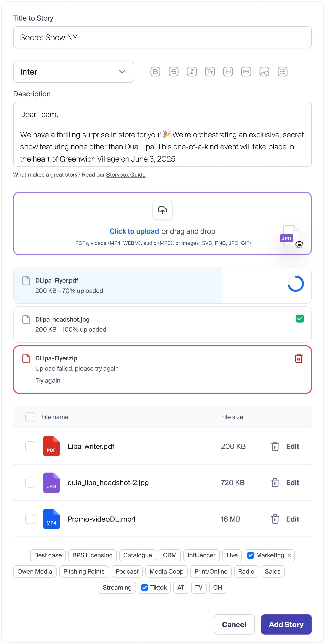Toggle the select-all File name checkbox
Screen dimensions: 325x644
pyautogui.click(x=30, y=417)
